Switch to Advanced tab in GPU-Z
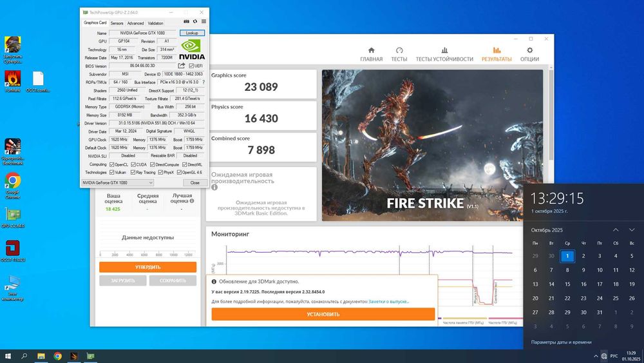This screenshot has width=644, height=363. pos(135,23)
